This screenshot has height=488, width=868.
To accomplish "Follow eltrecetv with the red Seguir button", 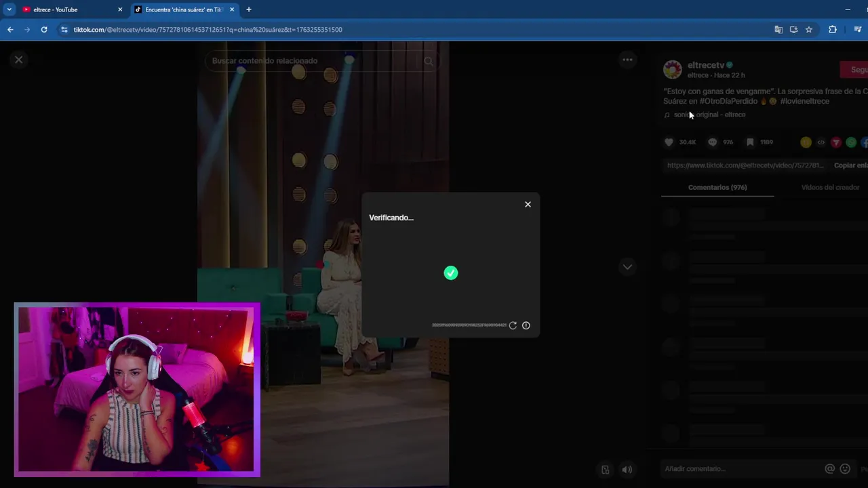I will pyautogui.click(x=854, y=69).
